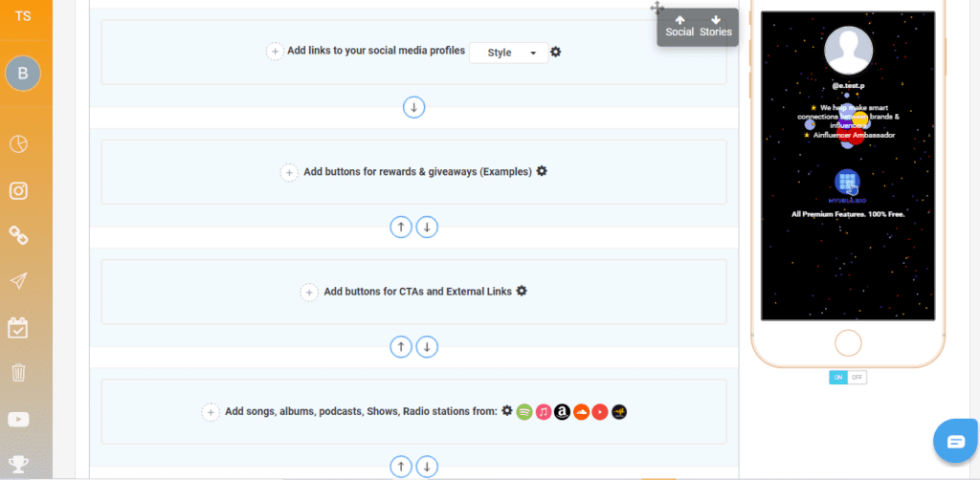The image size is (980, 480).
Task: Open the Instagram icon in sidebar
Action: coord(19,190)
